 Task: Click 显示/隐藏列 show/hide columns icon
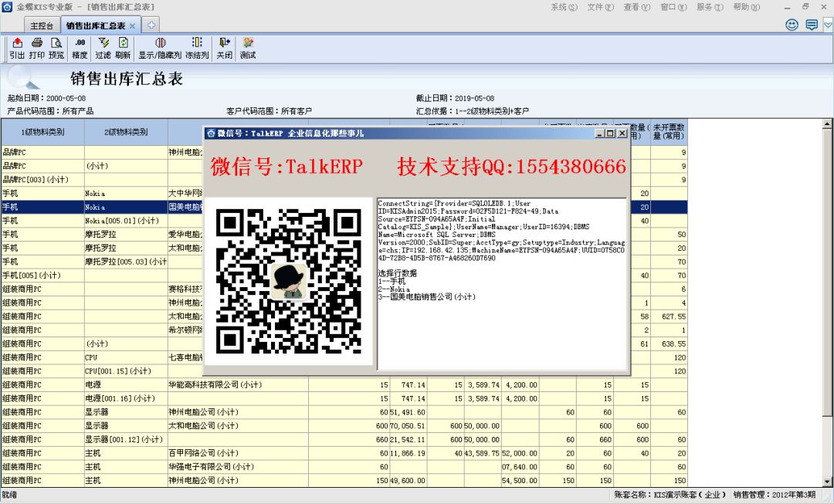[160, 48]
